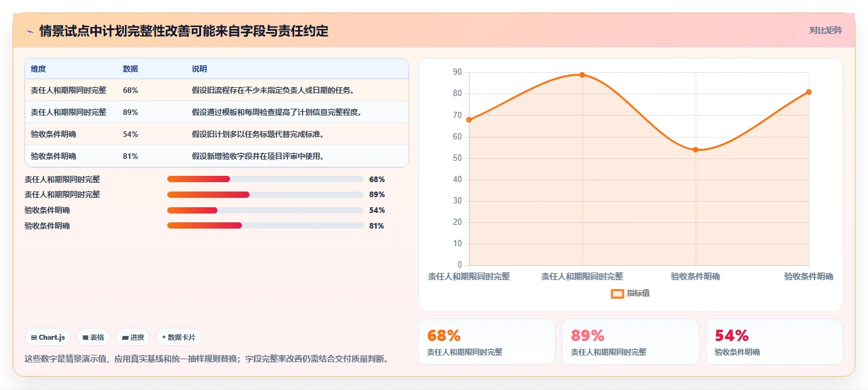Click the 说明 column header
The height and width of the screenshot is (390, 868).
[199, 69]
